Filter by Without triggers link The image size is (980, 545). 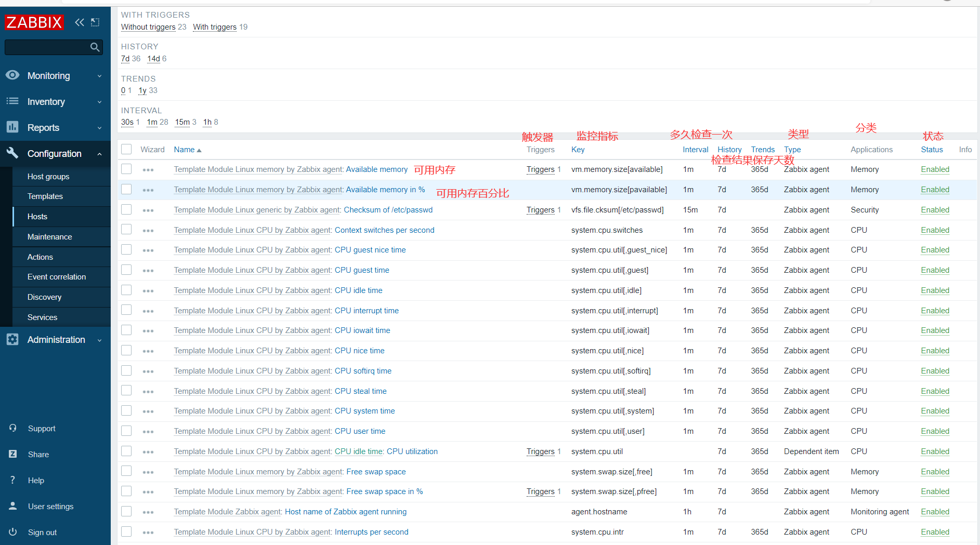point(148,27)
